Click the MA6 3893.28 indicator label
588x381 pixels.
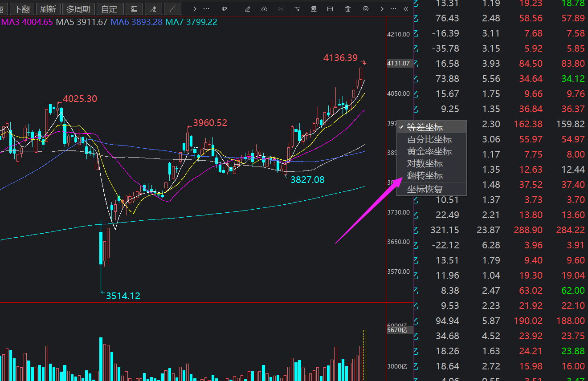click(x=136, y=22)
